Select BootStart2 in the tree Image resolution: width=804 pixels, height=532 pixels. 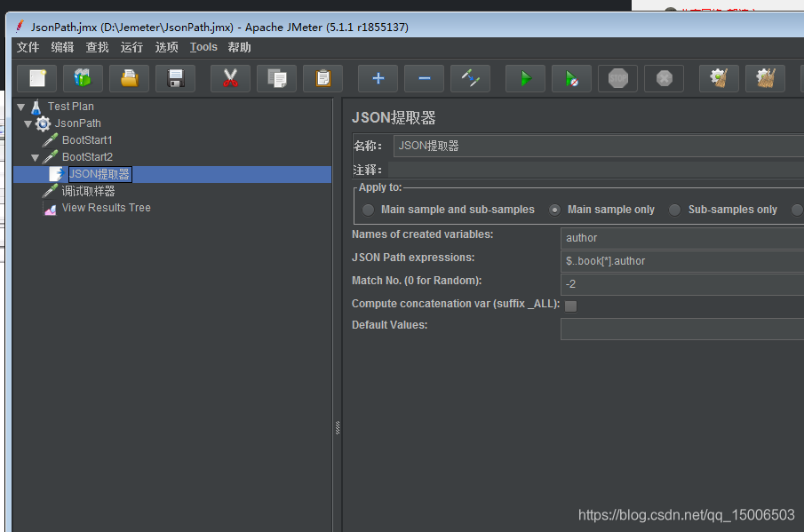click(x=87, y=157)
